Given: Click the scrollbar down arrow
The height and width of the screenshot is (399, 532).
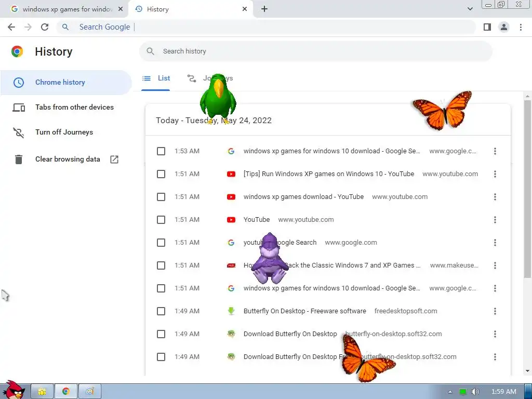Looking at the screenshot, I should (527, 371).
